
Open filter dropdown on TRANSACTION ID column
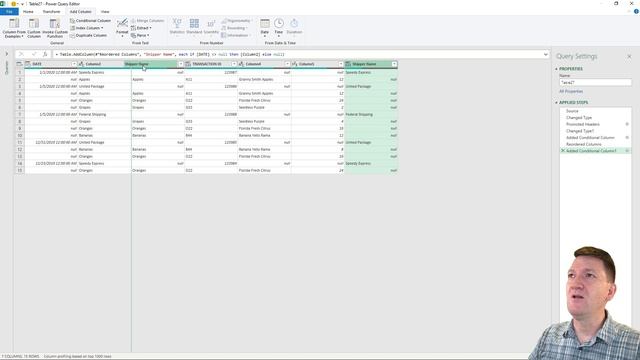tap(234, 64)
